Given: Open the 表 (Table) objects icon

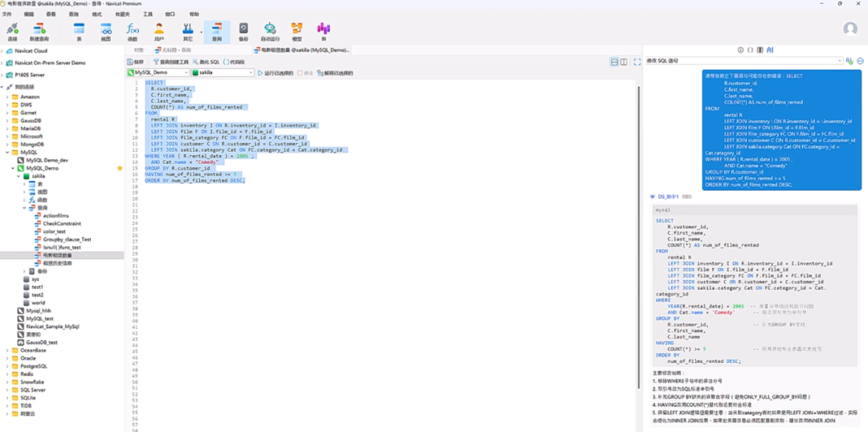Looking at the screenshot, I should (x=79, y=32).
